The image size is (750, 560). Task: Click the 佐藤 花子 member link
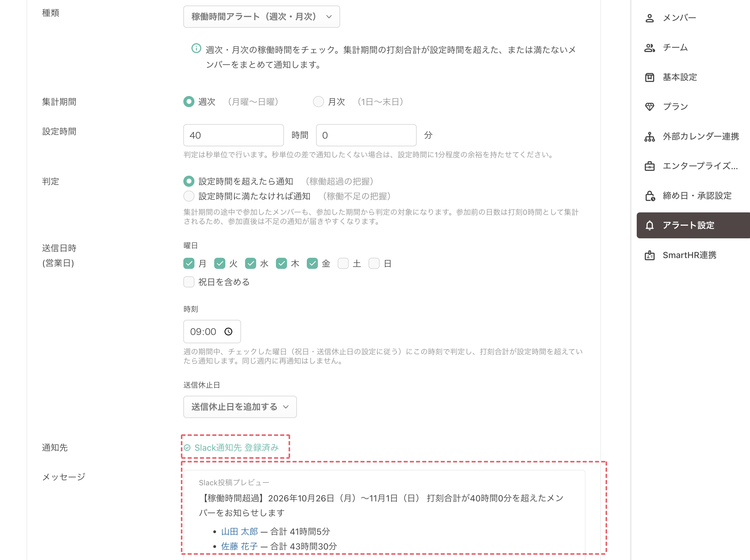click(240, 546)
